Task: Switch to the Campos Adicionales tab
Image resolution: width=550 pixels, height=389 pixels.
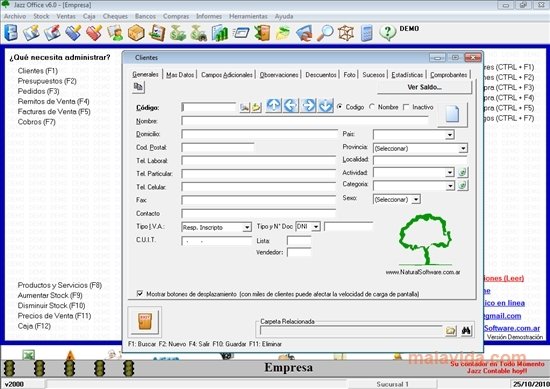Action: click(x=227, y=75)
